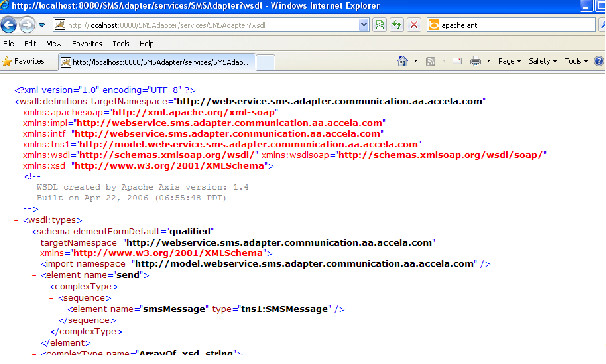Click the Stop loading red X icon
This screenshot has height=364, width=606.
tap(414, 25)
